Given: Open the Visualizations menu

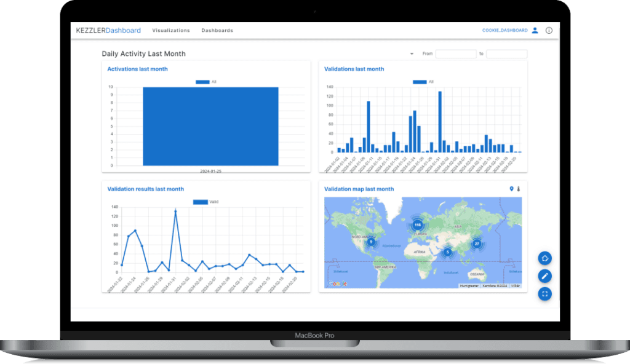Looking at the screenshot, I should (171, 30).
